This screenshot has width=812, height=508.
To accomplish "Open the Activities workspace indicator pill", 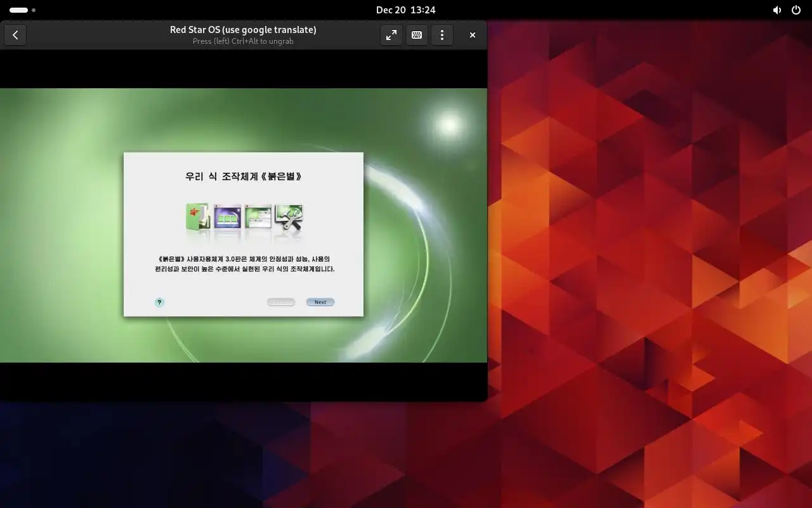I will point(22,10).
